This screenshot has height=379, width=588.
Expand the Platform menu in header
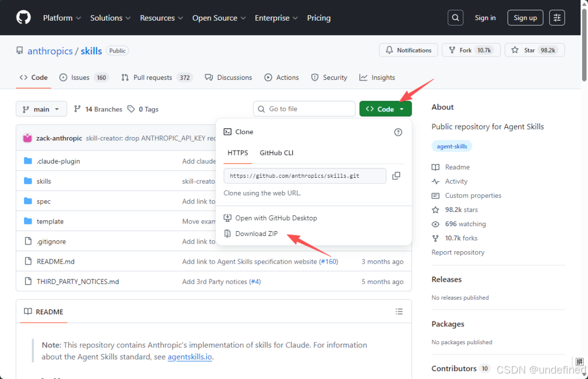[x=62, y=17]
